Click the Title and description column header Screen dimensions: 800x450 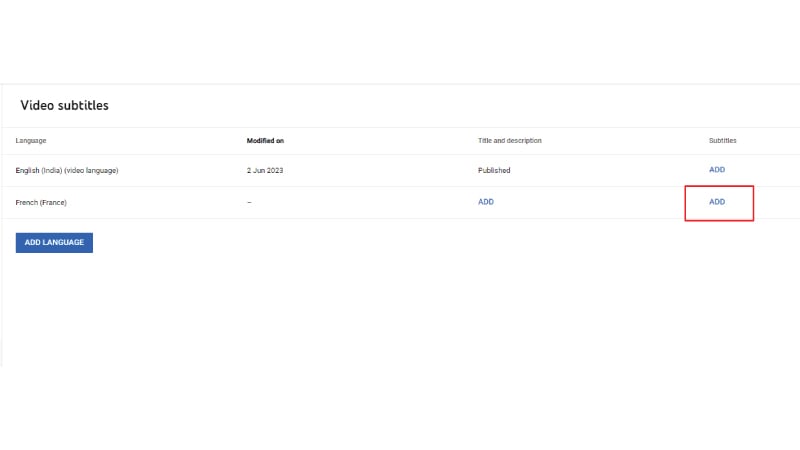click(510, 141)
